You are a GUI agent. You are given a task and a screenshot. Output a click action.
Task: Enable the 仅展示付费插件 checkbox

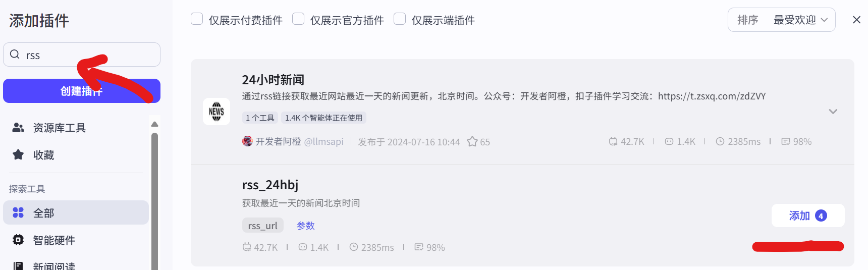pos(197,19)
